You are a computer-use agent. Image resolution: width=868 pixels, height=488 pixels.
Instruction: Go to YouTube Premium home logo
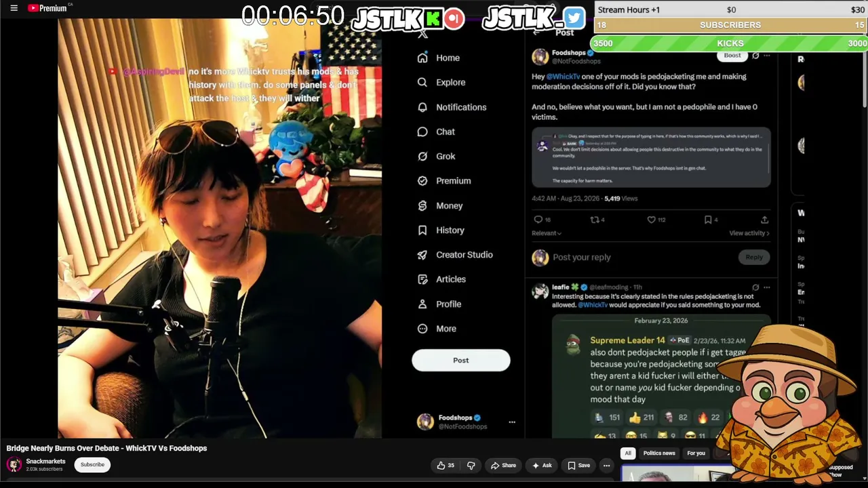(x=49, y=8)
